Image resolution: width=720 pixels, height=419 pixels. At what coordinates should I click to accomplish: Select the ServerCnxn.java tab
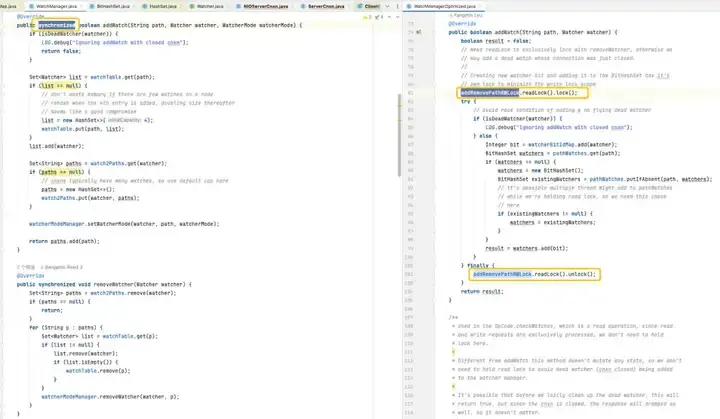326,6
